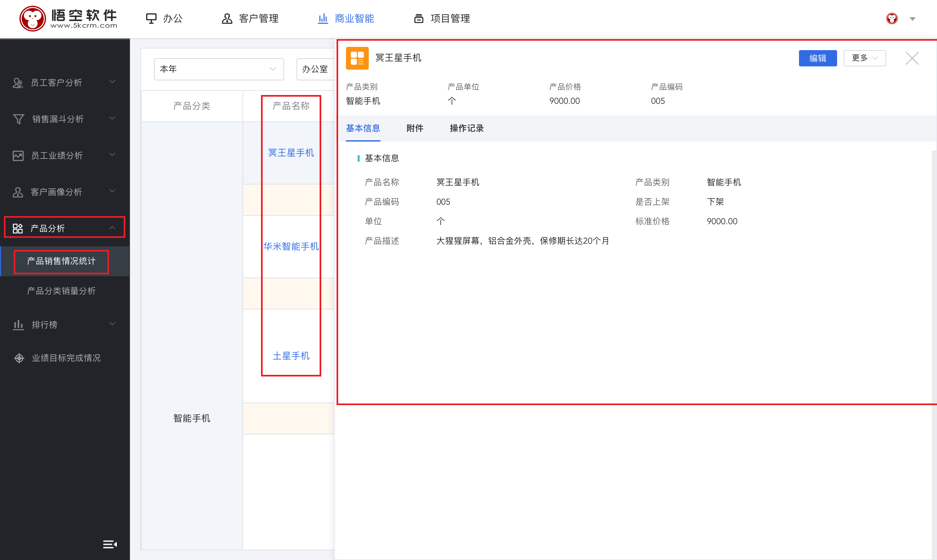Viewport: 937px width, 560px height.
Task: Open the user account dropdown arrow
Action: pyautogui.click(x=912, y=19)
